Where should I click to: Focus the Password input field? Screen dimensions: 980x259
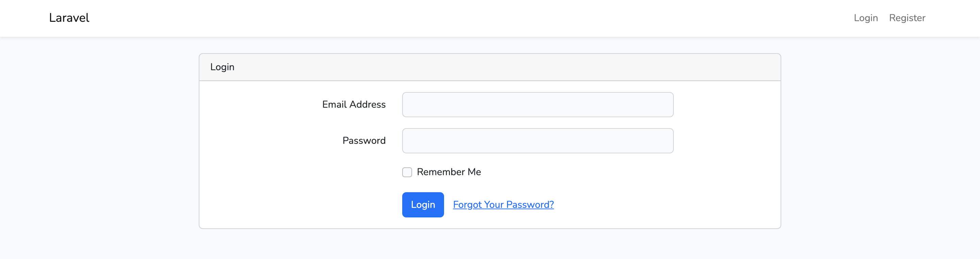click(538, 140)
